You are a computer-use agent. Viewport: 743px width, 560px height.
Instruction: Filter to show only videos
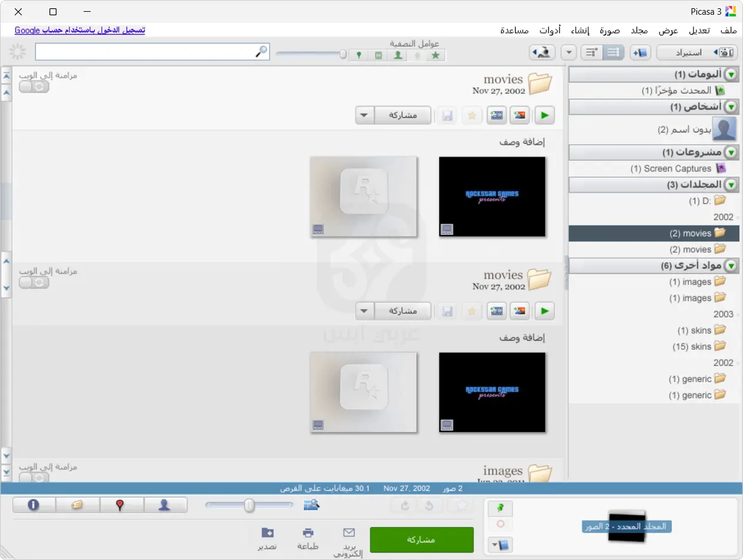pos(378,55)
